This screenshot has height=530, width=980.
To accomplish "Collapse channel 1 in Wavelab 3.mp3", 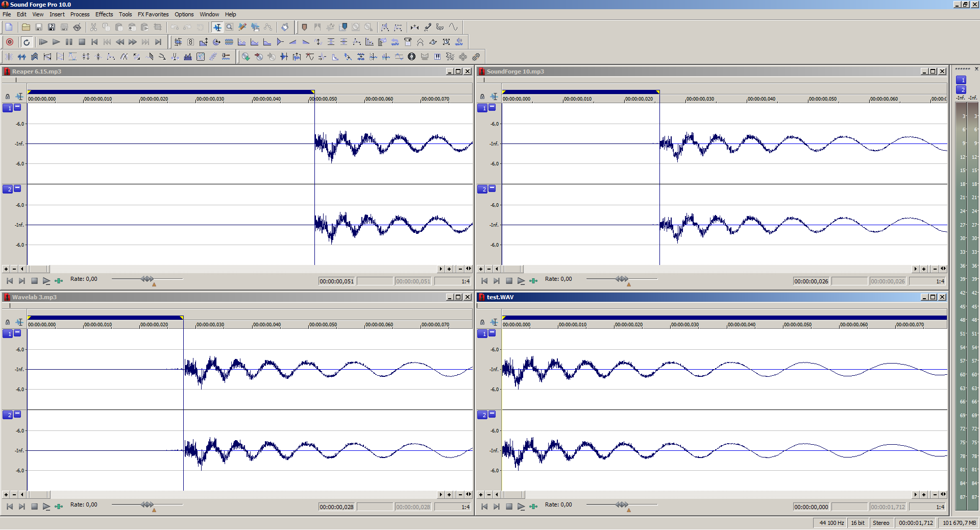I will pyautogui.click(x=17, y=333).
